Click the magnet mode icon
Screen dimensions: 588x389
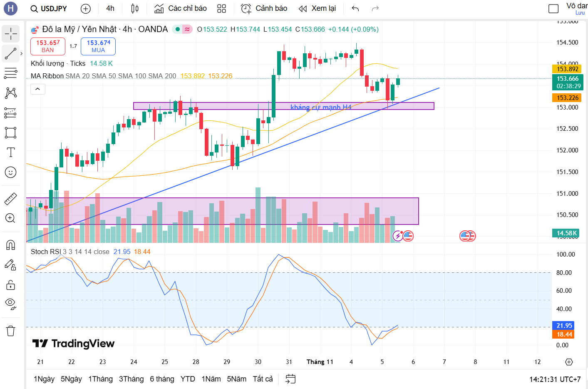[x=11, y=245]
